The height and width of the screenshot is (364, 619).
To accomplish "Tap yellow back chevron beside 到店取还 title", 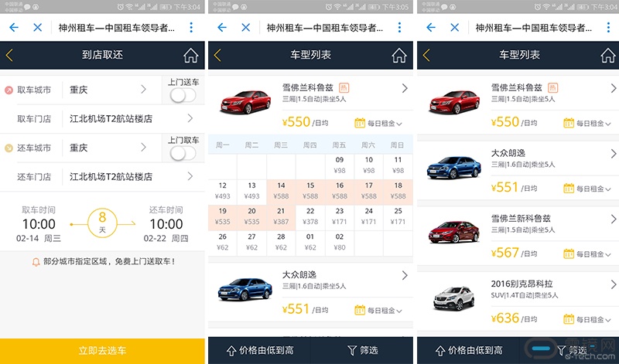I will [x=9, y=55].
